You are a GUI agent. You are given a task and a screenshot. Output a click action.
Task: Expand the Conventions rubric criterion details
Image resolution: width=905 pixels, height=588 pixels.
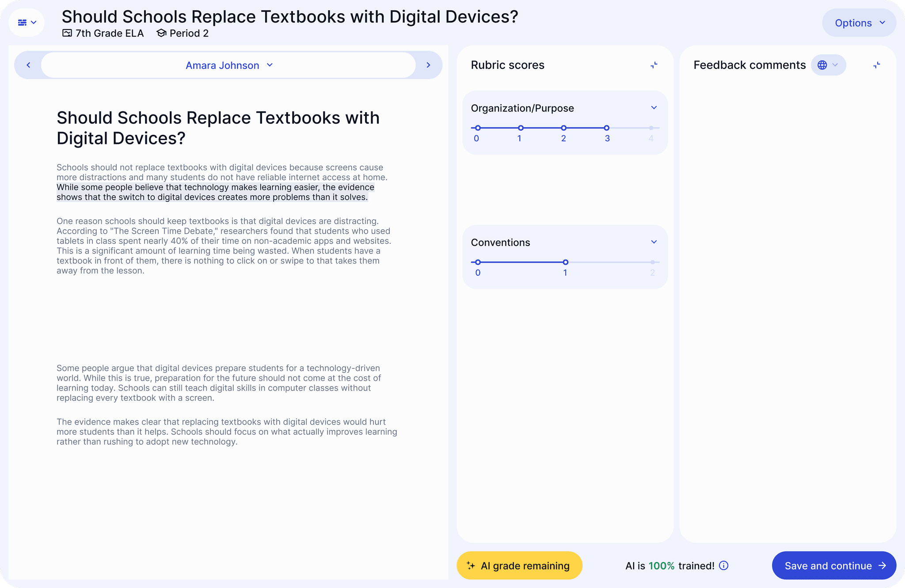click(x=654, y=242)
